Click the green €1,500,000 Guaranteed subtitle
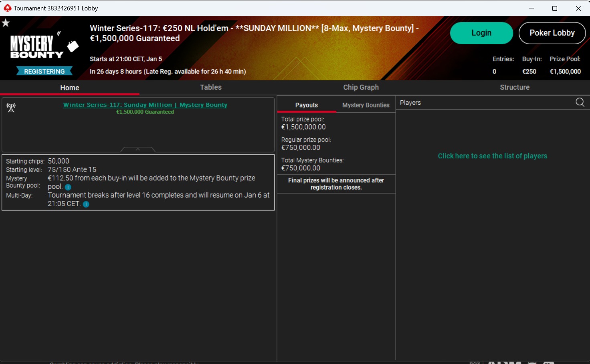 point(145,112)
